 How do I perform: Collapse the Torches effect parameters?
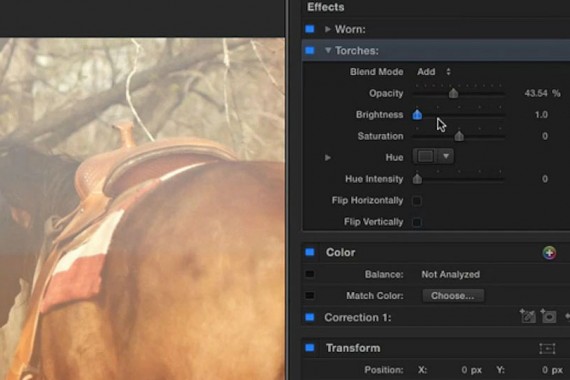coord(328,50)
